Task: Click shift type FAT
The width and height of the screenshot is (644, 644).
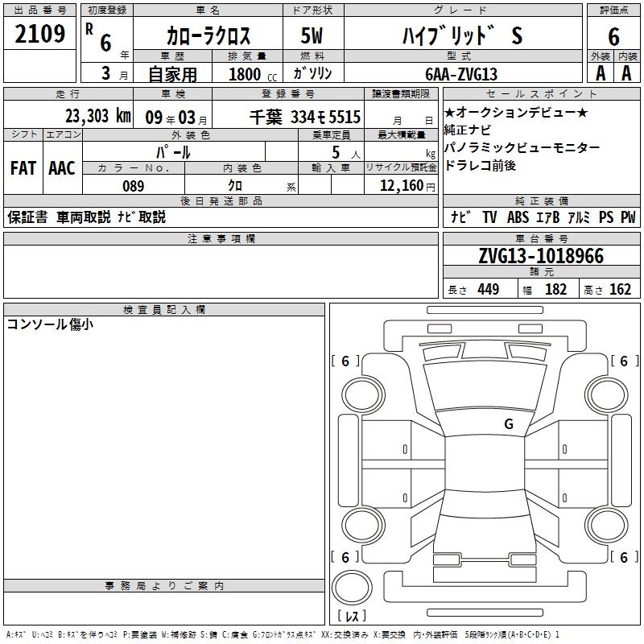Action: [23, 168]
